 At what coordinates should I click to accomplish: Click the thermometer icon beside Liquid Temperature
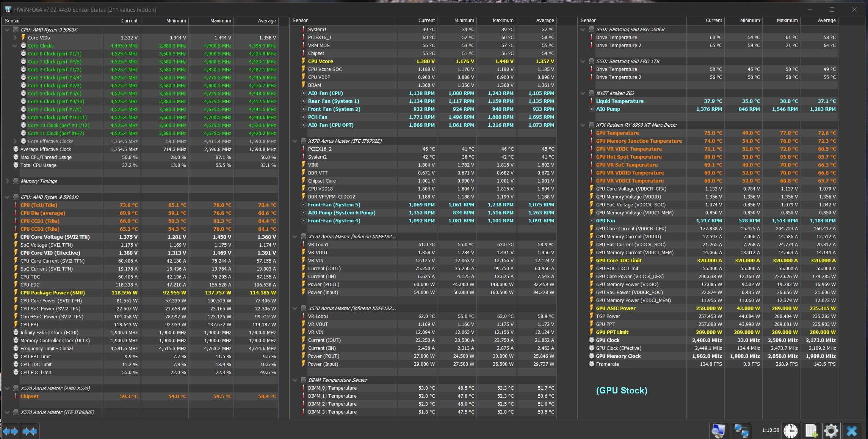coord(591,101)
